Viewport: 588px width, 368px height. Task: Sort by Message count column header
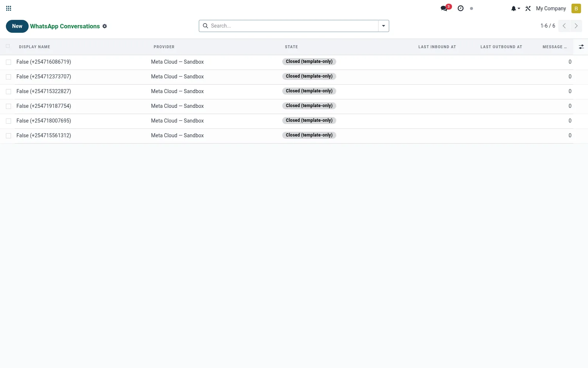pyautogui.click(x=555, y=47)
